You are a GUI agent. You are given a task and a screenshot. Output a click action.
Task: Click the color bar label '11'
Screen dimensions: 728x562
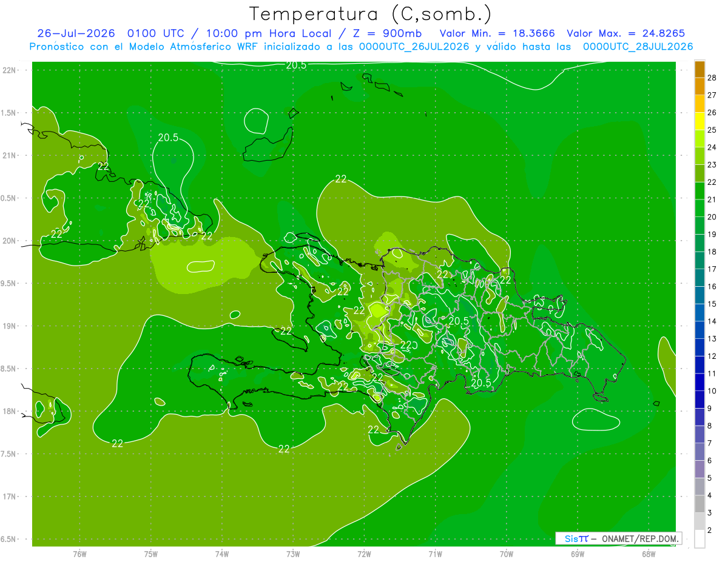712,373
